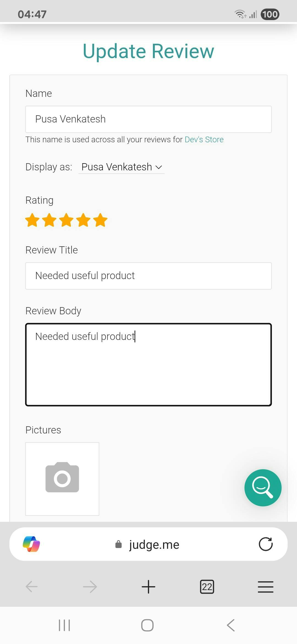The width and height of the screenshot is (297, 644).
Task: Go back using browser back arrow
Action: click(x=32, y=586)
